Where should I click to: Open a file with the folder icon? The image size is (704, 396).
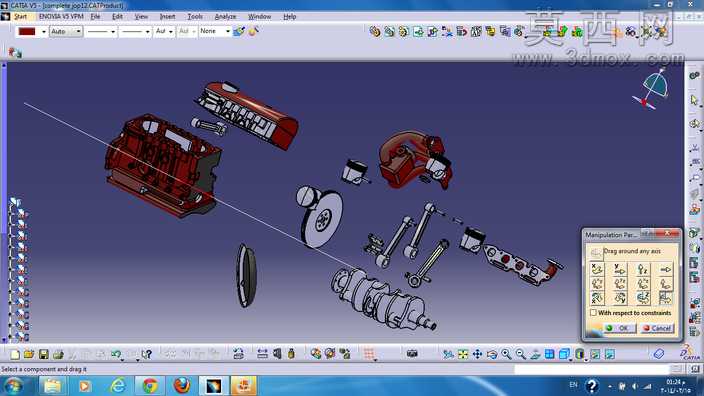pos(29,354)
